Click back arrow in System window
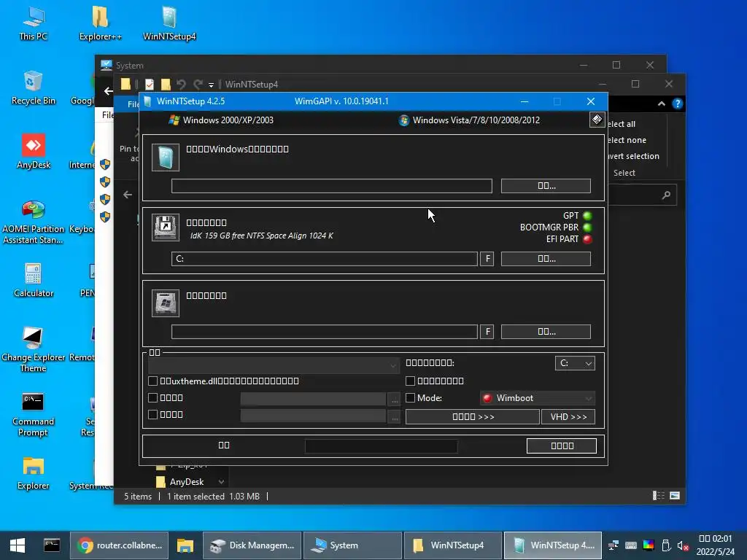Viewport: 747px width, 560px height. coord(108,91)
